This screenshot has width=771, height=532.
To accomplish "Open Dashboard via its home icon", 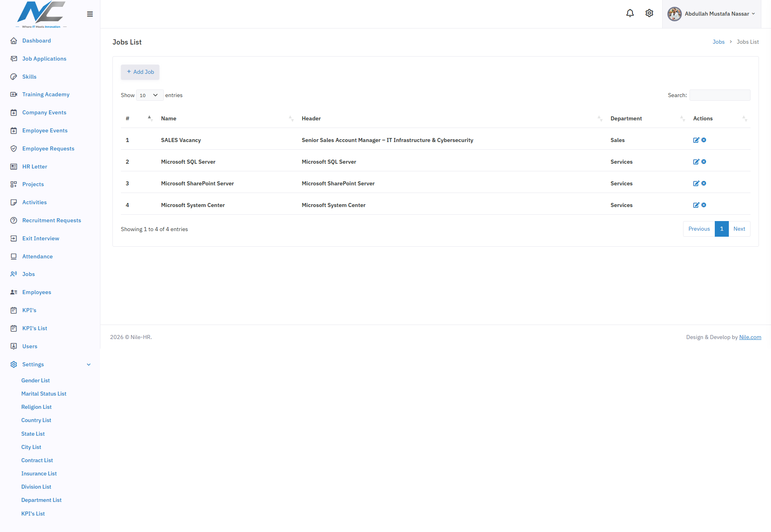I will pos(14,41).
